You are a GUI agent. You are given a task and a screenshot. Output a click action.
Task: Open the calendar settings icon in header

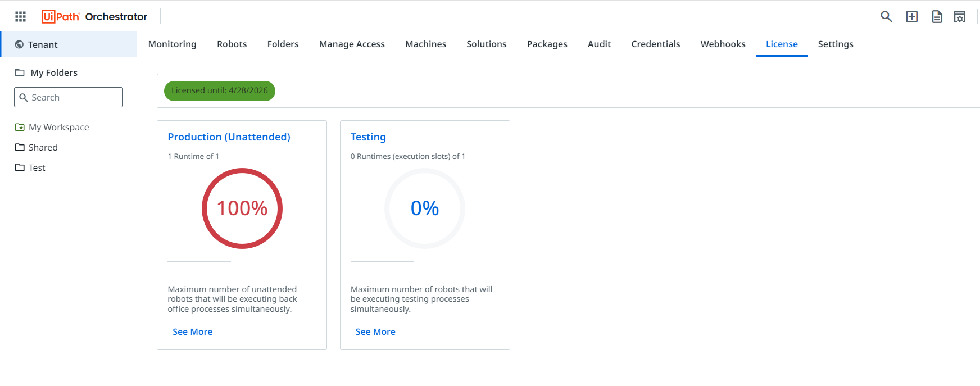click(x=960, y=17)
